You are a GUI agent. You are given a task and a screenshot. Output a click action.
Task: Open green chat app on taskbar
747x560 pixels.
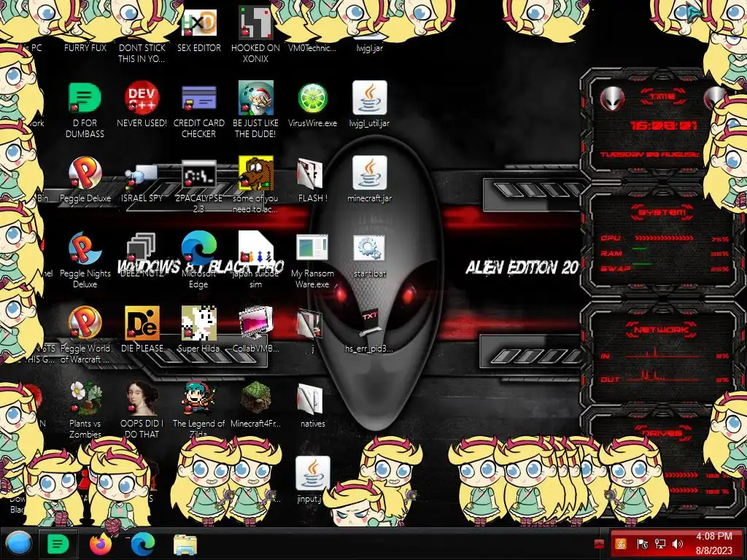pyautogui.click(x=58, y=544)
